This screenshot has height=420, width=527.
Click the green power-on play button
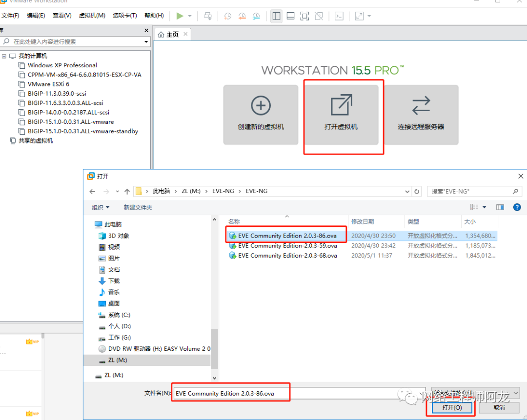tap(180, 16)
